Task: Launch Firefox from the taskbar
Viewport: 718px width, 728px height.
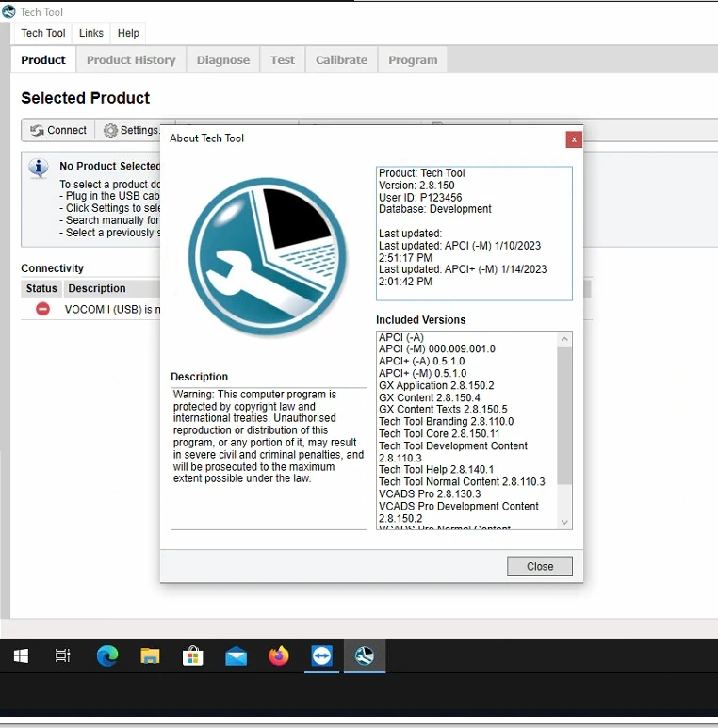Action: [x=279, y=655]
